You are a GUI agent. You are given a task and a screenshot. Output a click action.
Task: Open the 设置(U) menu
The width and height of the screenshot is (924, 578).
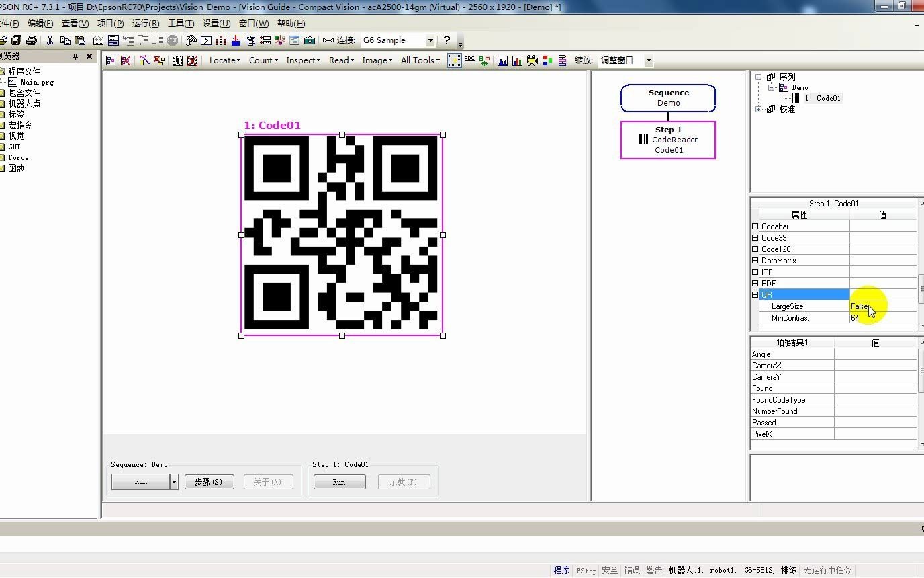[217, 24]
